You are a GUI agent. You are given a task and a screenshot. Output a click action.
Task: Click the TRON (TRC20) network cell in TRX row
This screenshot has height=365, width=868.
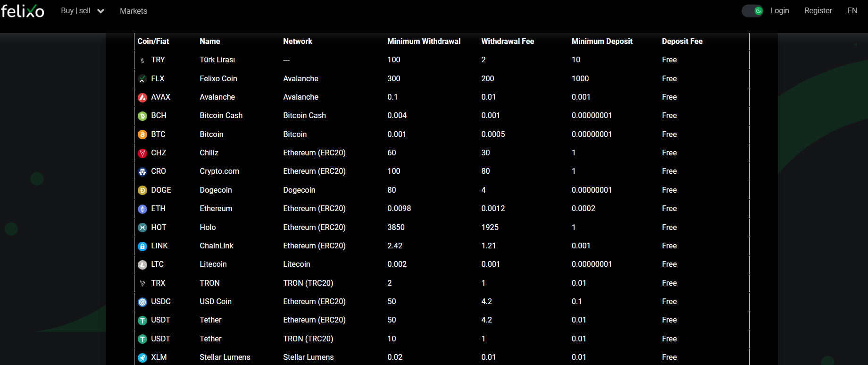tap(308, 283)
